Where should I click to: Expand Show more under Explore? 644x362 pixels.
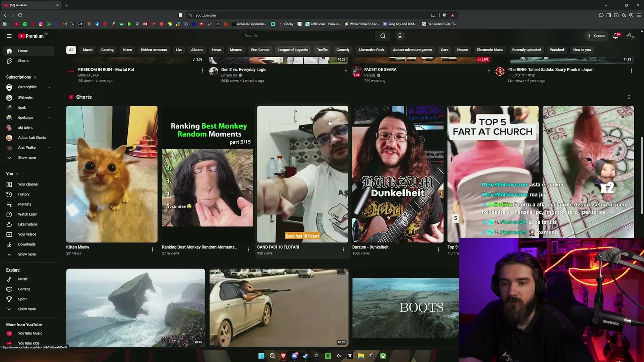pos(27,309)
